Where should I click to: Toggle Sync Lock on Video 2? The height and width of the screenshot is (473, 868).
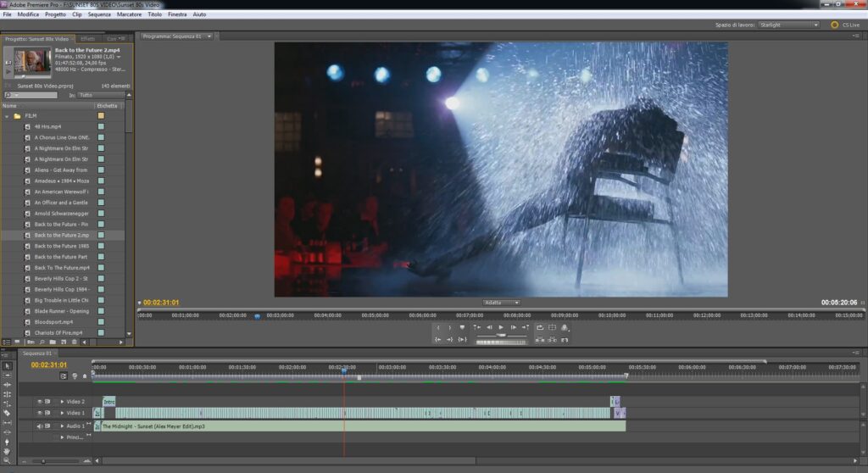(x=47, y=402)
